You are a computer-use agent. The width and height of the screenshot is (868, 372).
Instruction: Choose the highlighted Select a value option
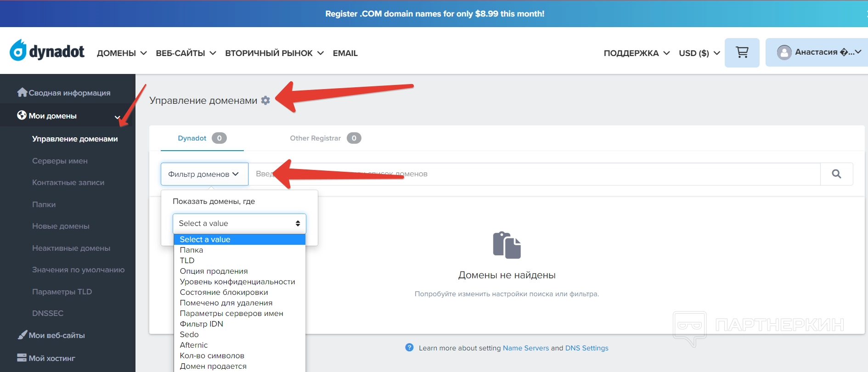click(x=239, y=239)
